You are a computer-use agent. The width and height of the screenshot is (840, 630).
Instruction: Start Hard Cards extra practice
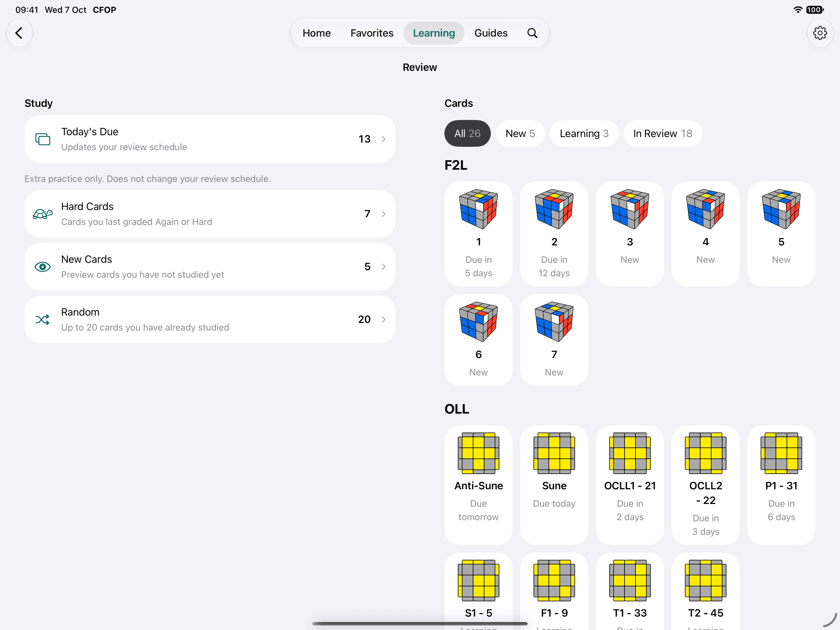click(x=210, y=214)
